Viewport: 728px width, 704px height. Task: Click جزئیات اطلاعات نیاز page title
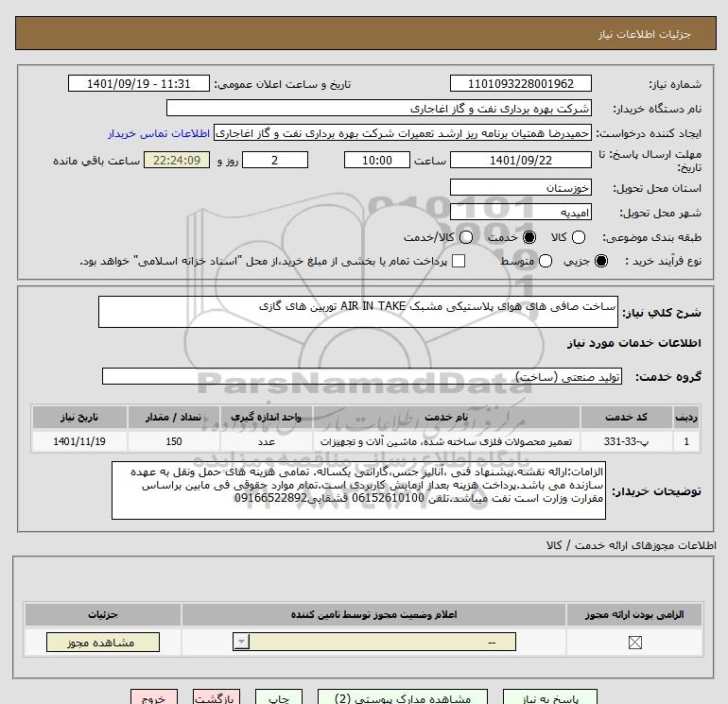point(645,34)
